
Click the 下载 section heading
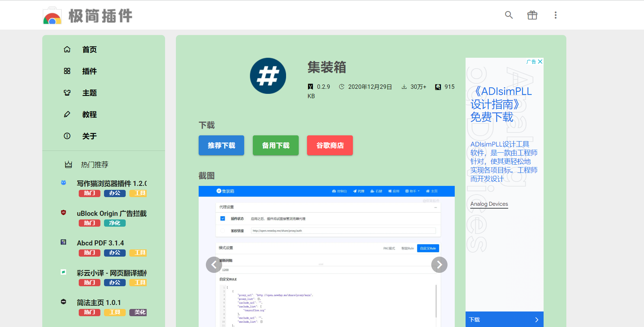(x=207, y=125)
